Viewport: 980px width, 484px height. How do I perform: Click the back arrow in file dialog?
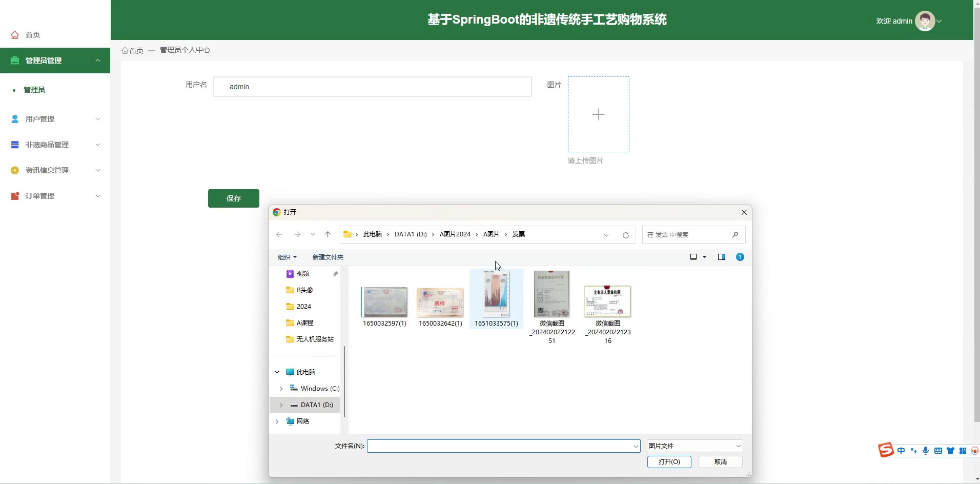click(279, 234)
